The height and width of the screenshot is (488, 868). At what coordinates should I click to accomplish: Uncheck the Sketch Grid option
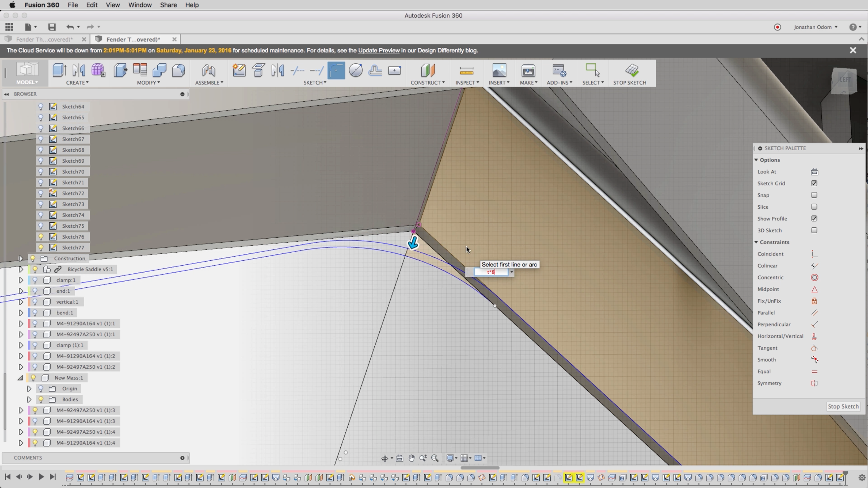point(814,184)
